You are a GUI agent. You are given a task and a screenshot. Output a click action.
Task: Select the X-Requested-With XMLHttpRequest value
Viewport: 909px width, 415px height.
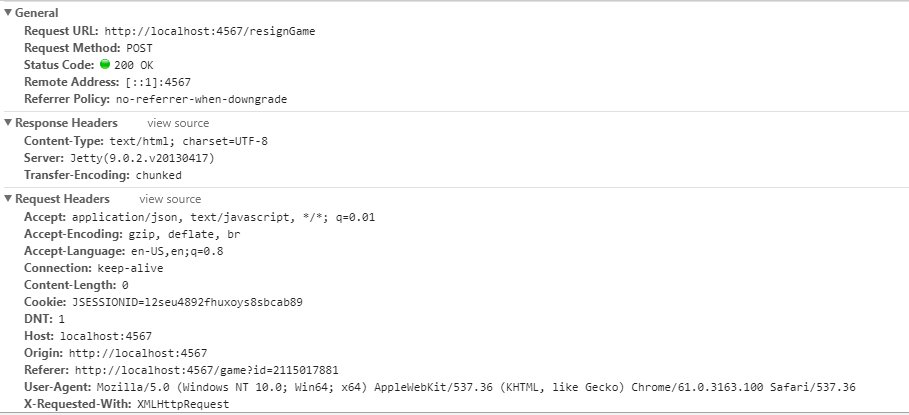click(183, 404)
